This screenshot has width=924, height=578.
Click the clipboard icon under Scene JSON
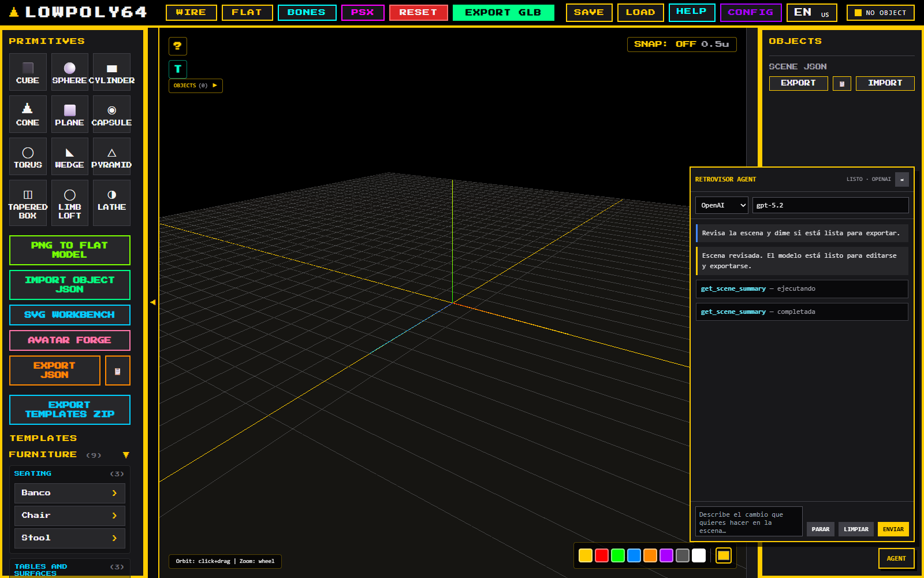pyautogui.click(x=842, y=83)
